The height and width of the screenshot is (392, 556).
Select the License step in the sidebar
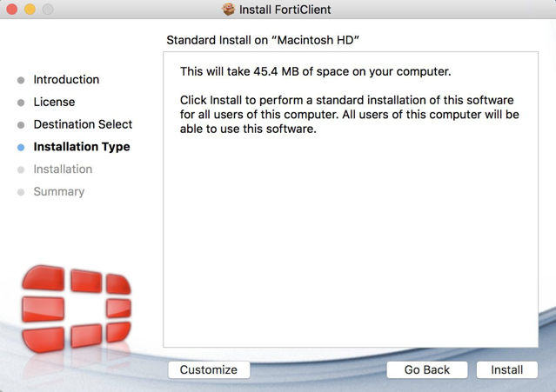point(54,102)
